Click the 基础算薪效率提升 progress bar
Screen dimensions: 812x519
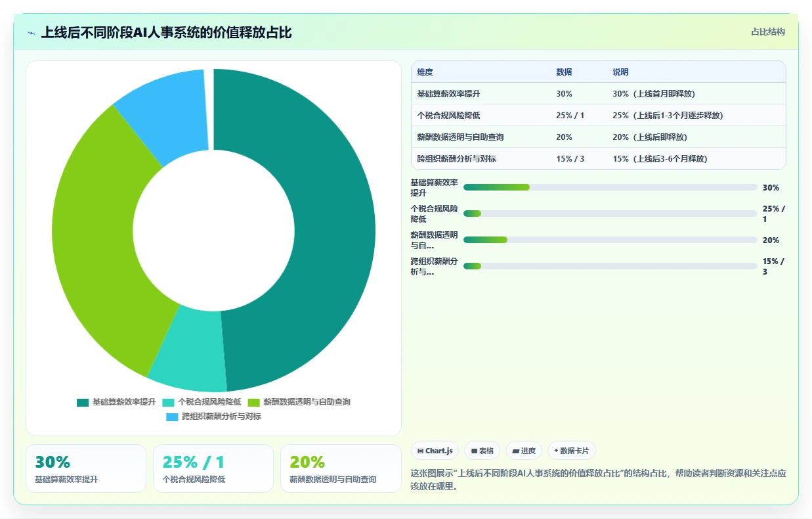click(x=610, y=187)
